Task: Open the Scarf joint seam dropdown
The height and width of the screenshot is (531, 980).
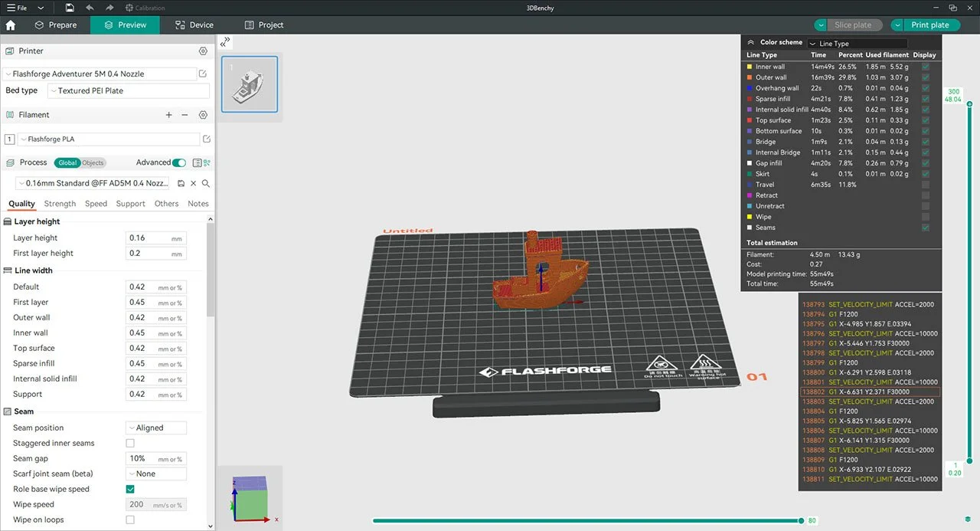Action: coord(155,474)
